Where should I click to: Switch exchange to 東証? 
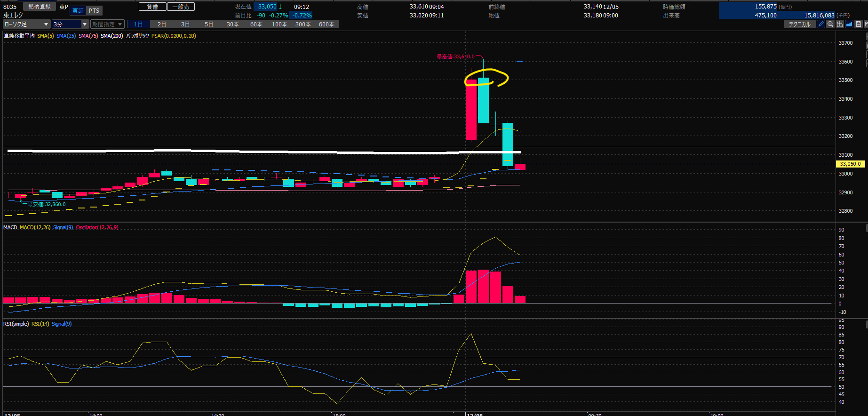point(78,11)
